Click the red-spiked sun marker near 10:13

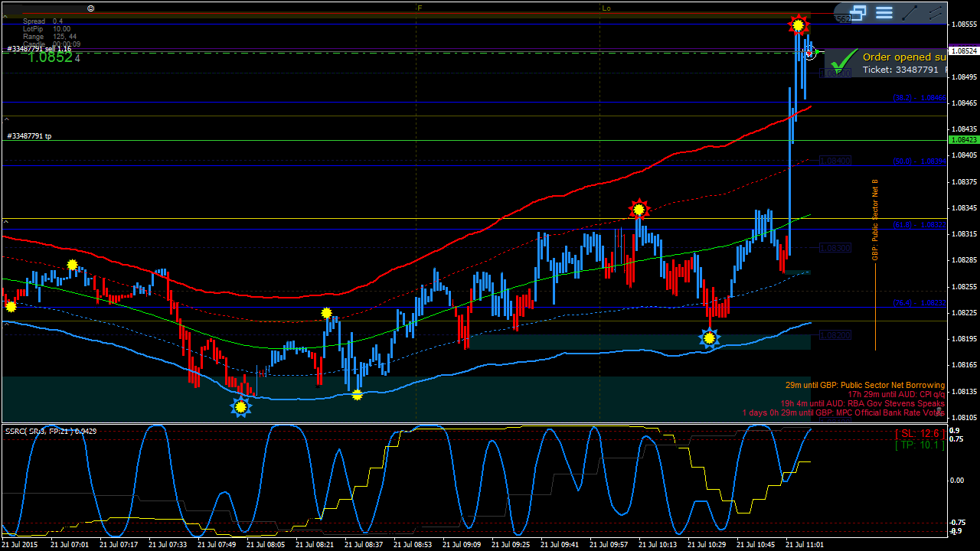(639, 209)
